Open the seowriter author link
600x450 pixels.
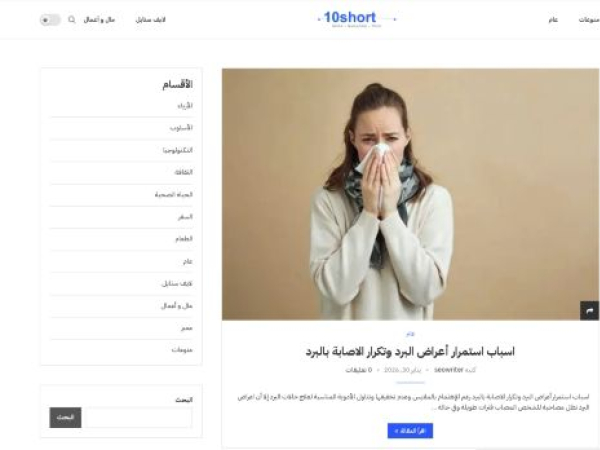(x=449, y=370)
